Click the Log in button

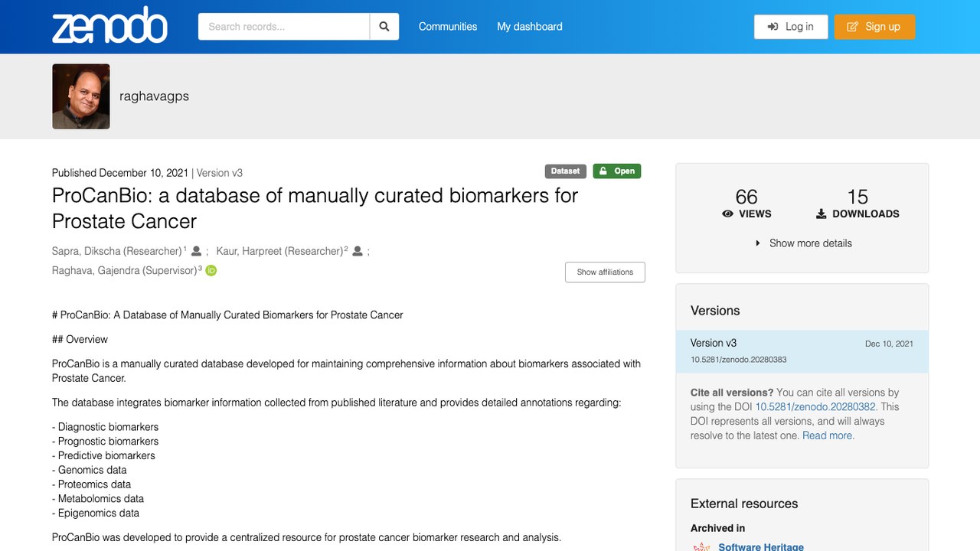tap(791, 27)
